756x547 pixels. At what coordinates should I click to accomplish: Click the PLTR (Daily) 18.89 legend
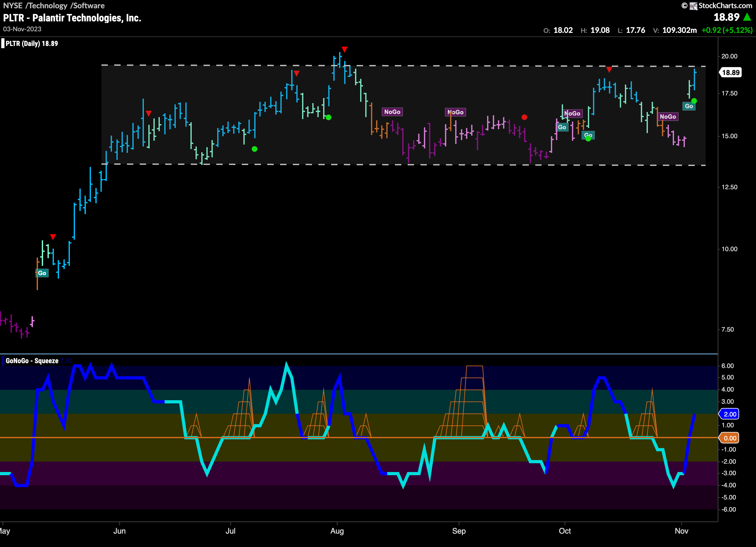coord(32,43)
